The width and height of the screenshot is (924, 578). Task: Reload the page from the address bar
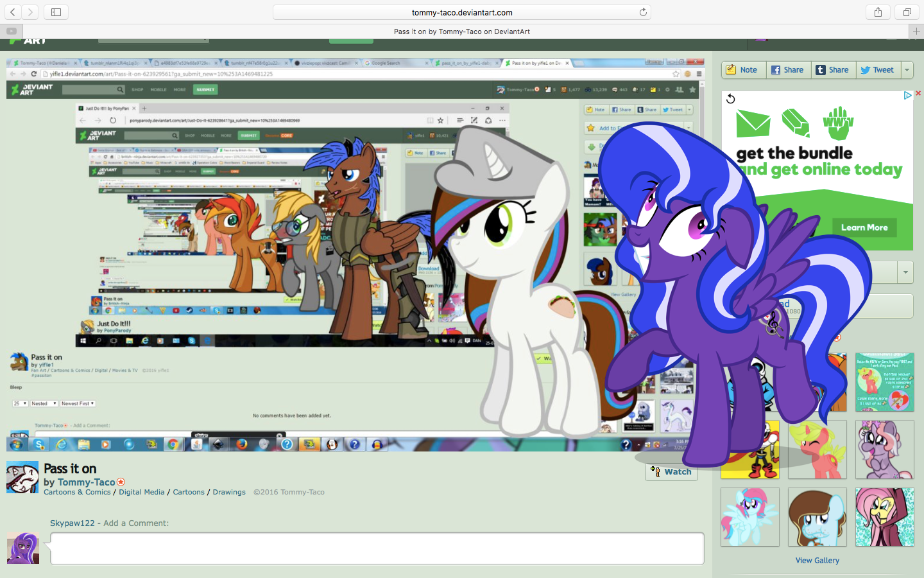tap(643, 12)
